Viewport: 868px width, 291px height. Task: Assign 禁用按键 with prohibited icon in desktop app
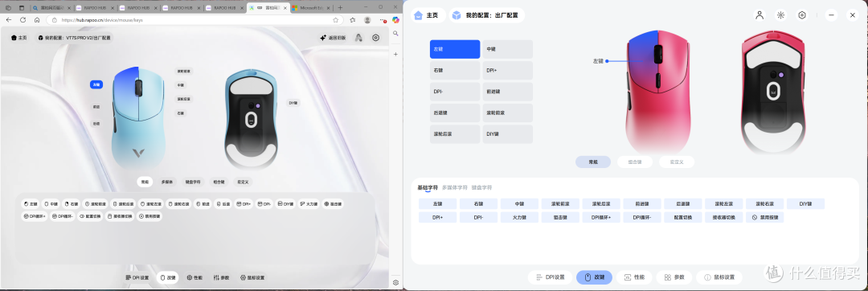pos(764,217)
